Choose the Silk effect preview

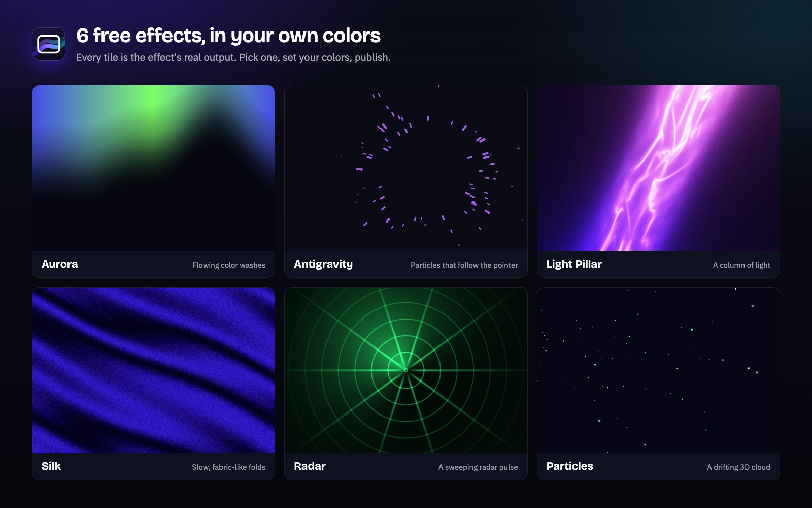[153, 370]
